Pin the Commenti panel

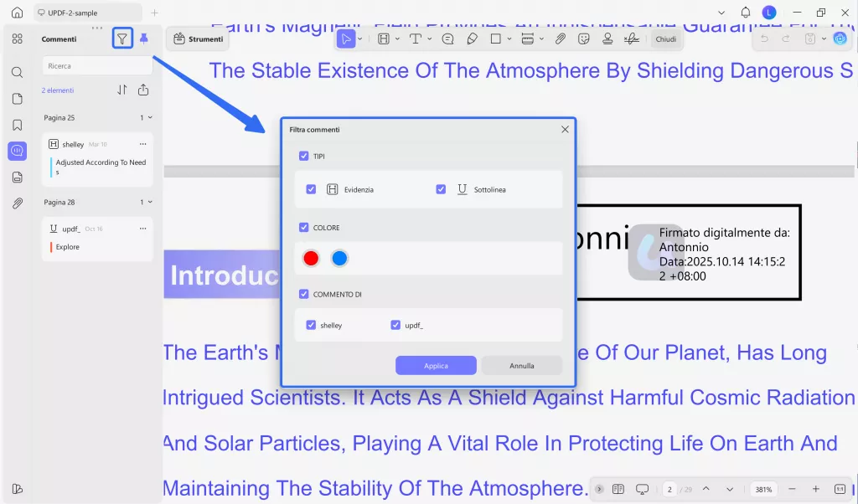coord(144,39)
